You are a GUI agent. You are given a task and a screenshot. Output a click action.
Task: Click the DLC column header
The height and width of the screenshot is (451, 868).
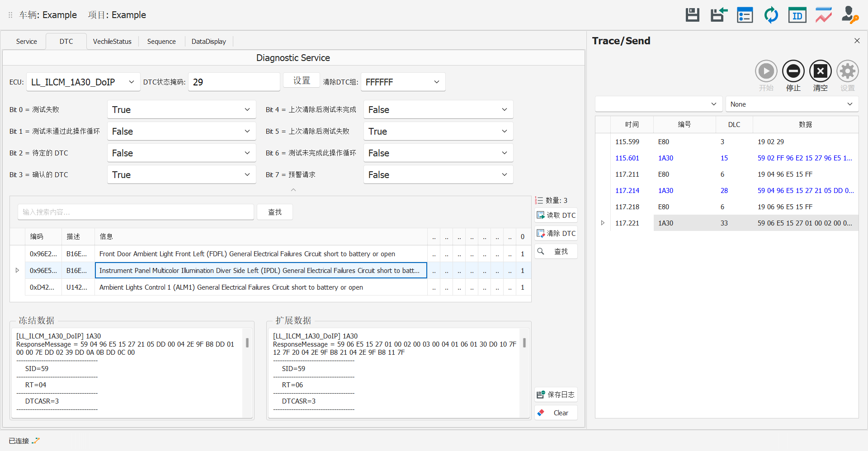[x=734, y=124]
